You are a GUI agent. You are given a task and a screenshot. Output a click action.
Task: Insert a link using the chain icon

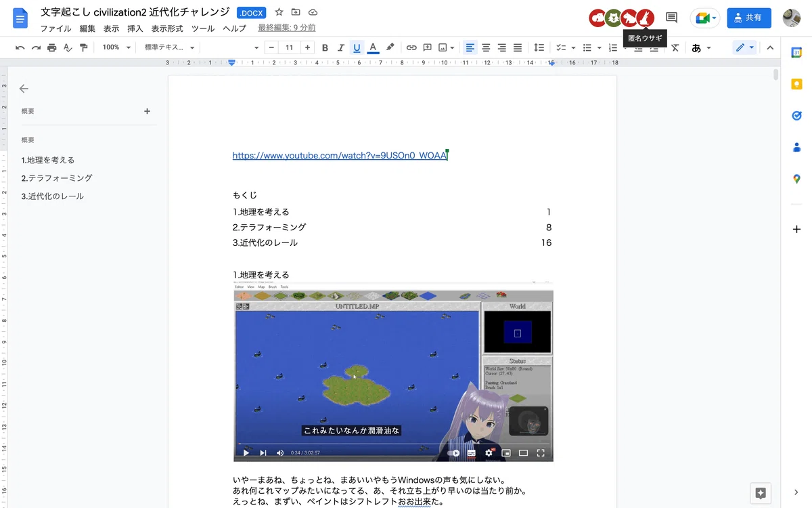click(411, 47)
